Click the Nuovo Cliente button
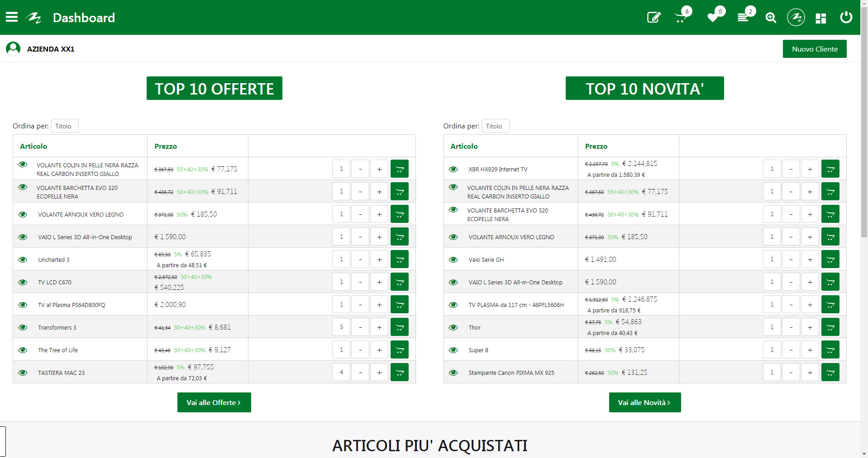 pyautogui.click(x=814, y=49)
